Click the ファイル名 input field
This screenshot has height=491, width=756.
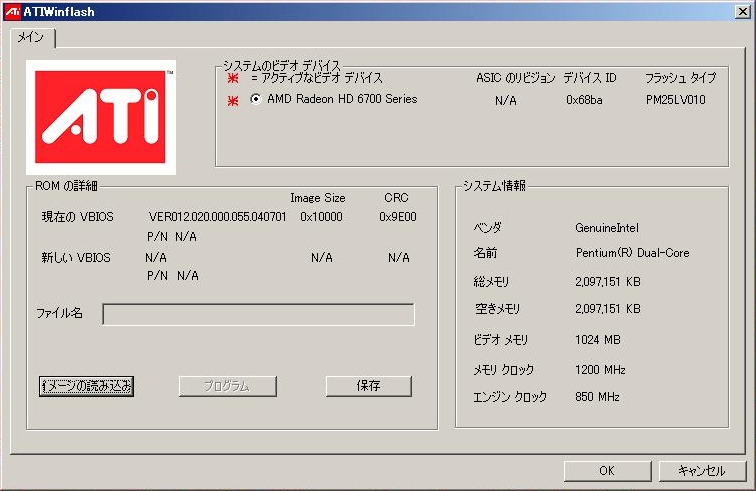(x=258, y=314)
